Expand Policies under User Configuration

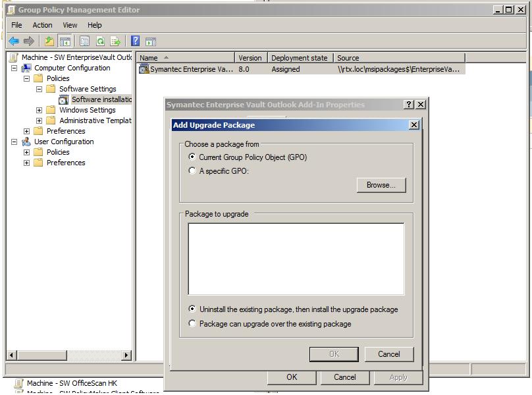click(27, 152)
